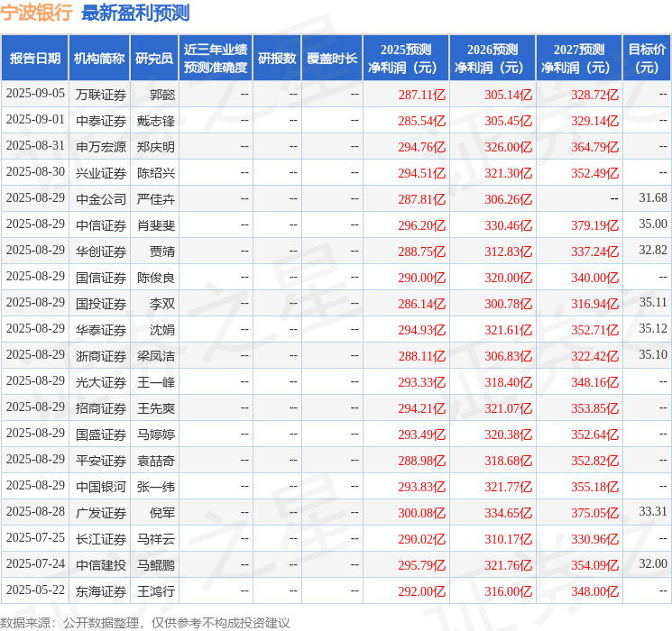Select the 浙商证券 institution cell
This screenshot has height=631, width=672.
(101, 356)
